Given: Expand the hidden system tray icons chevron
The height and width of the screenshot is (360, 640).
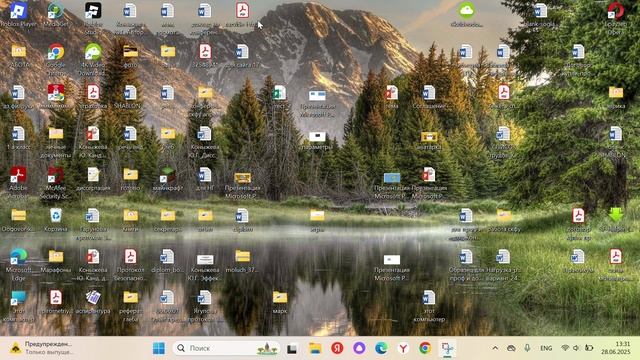Looking at the screenshot, I should pyautogui.click(x=495, y=348).
